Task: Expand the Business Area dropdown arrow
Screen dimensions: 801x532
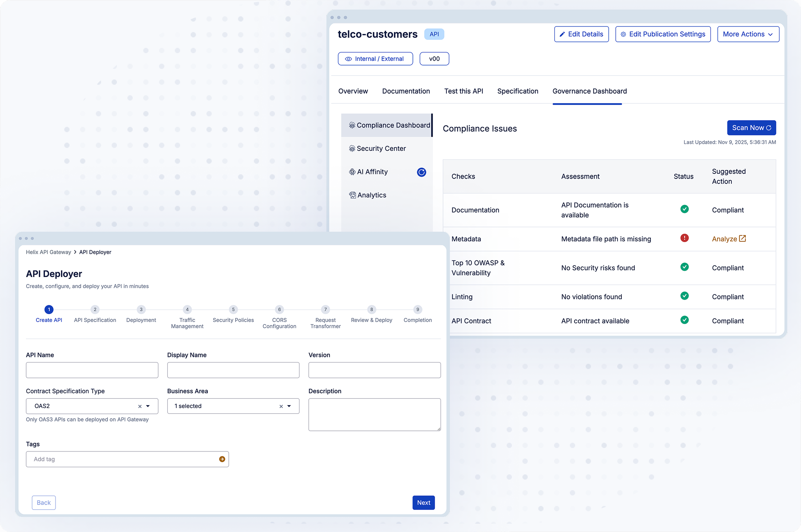Action: 289,406
